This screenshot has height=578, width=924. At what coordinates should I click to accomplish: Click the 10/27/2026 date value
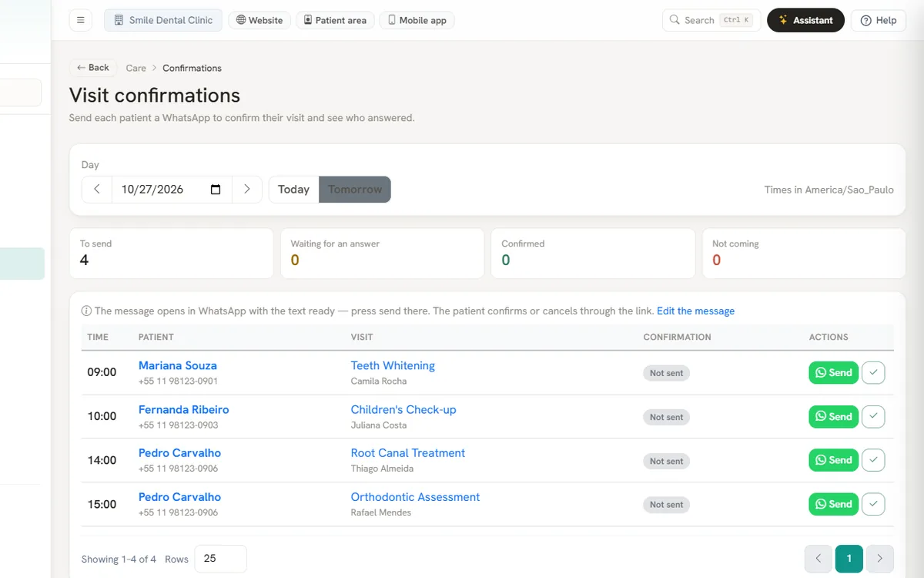[152, 190]
